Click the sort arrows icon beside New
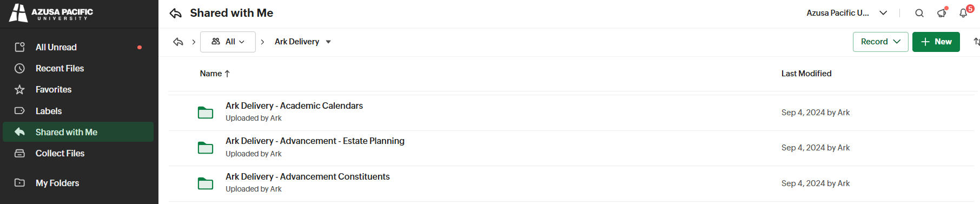980x204 pixels. (x=976, y=42)
